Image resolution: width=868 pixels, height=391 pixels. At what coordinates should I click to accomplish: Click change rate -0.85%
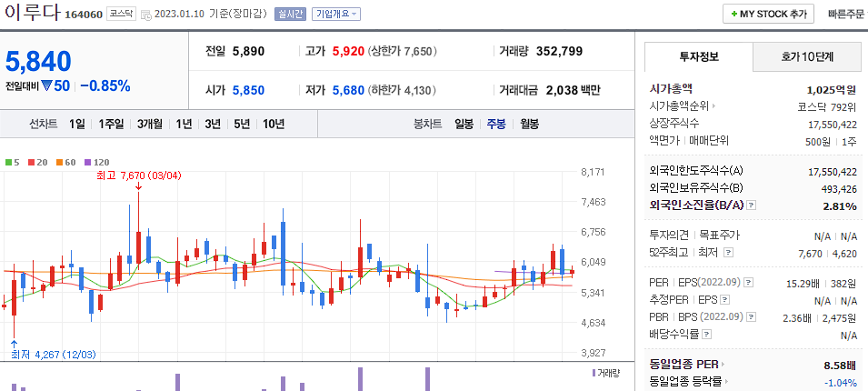[105, 85]
